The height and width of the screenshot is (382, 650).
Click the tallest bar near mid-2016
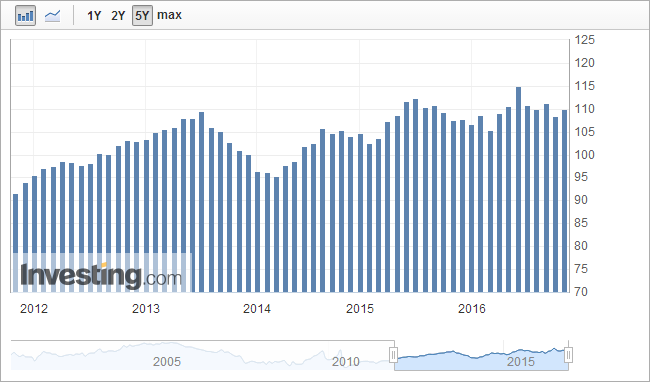518,189
